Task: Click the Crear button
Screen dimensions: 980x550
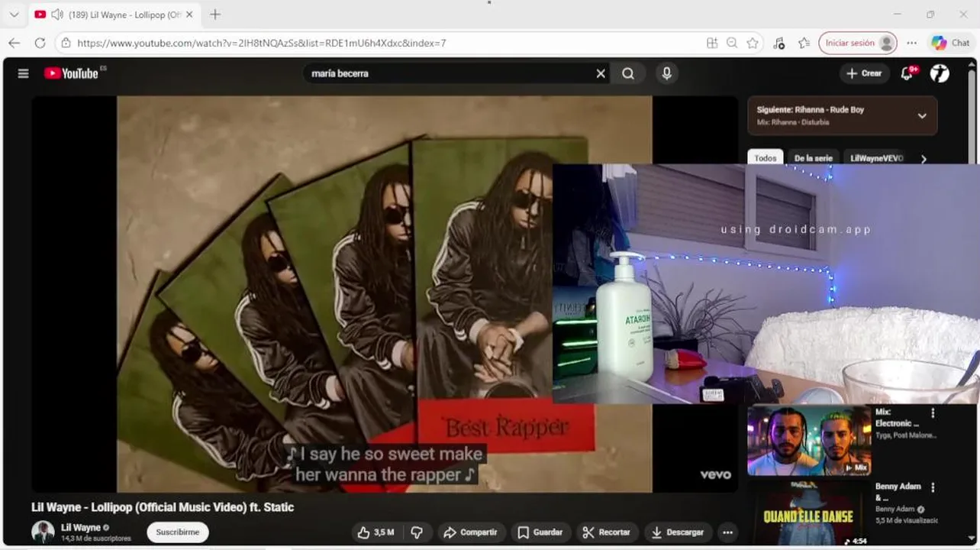Action: pos(864,73)
